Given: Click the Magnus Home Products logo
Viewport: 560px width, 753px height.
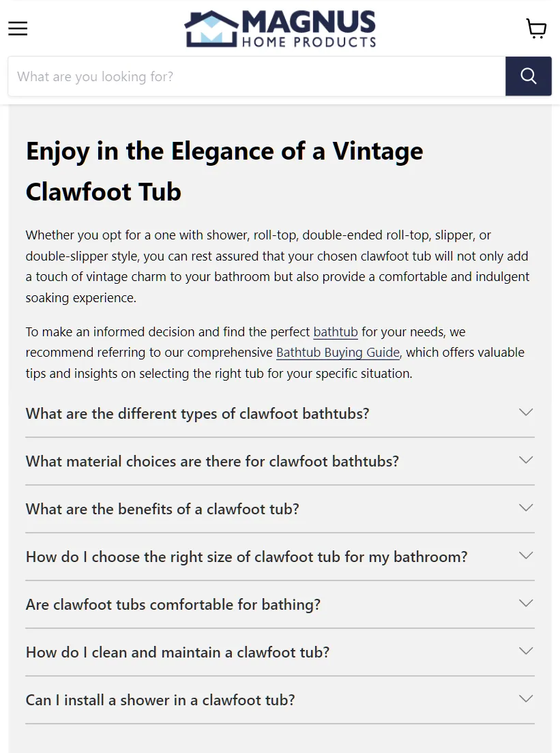Looking at the screenshot, I should click(280, 29).
